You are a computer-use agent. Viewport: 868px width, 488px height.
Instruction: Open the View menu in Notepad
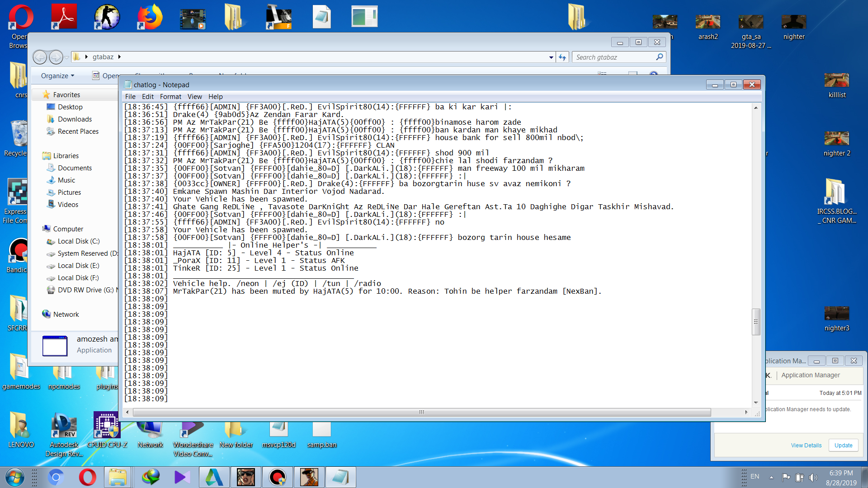(x=195, y=97)
